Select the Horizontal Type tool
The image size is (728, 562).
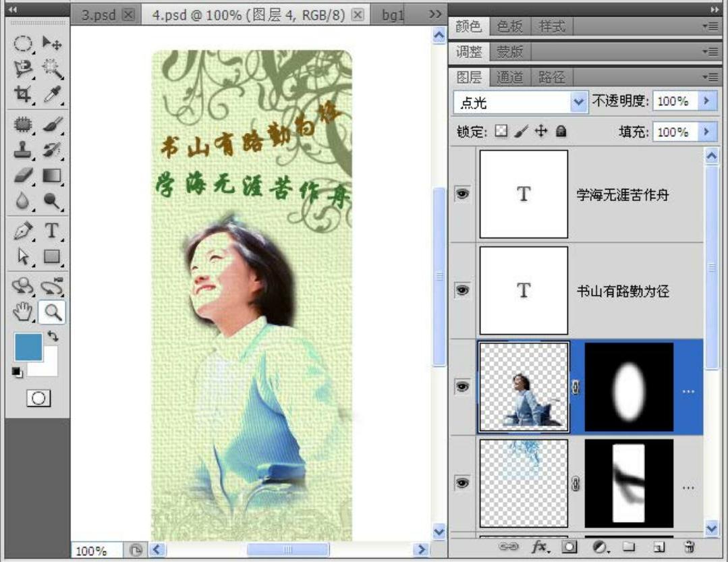coord(51,231)
